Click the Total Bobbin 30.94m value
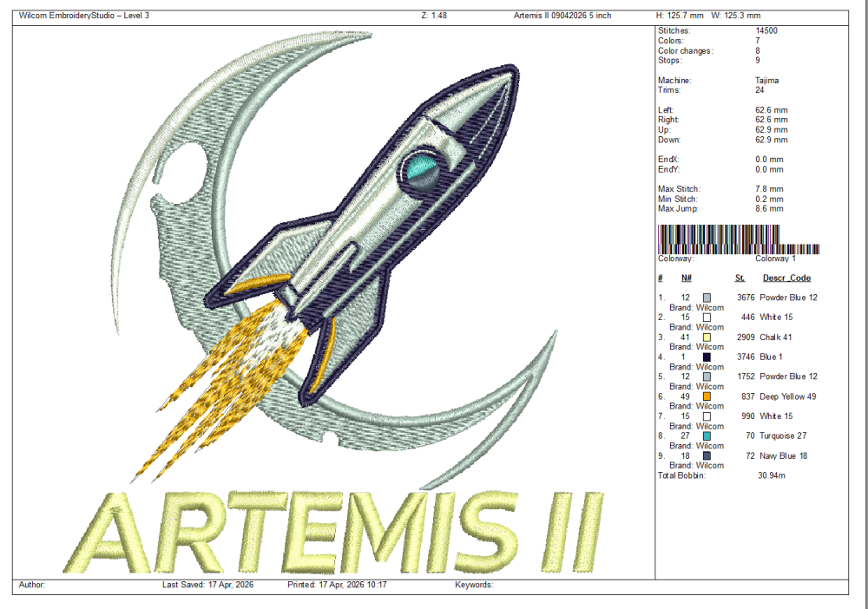 pos(772,475)
